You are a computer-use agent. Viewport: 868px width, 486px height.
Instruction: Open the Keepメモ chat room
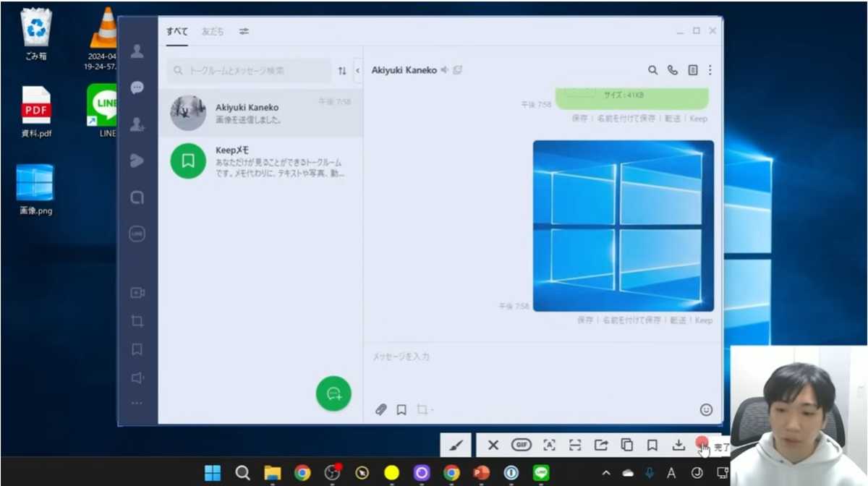260,161
